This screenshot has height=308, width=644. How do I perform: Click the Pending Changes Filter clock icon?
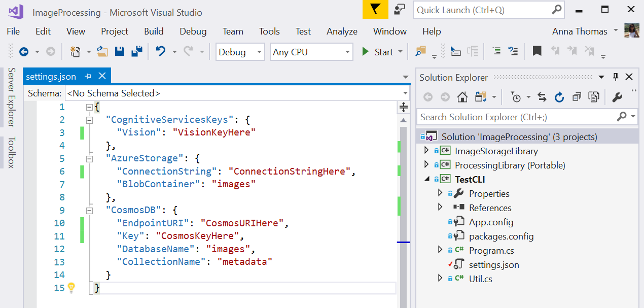[516, 97]
